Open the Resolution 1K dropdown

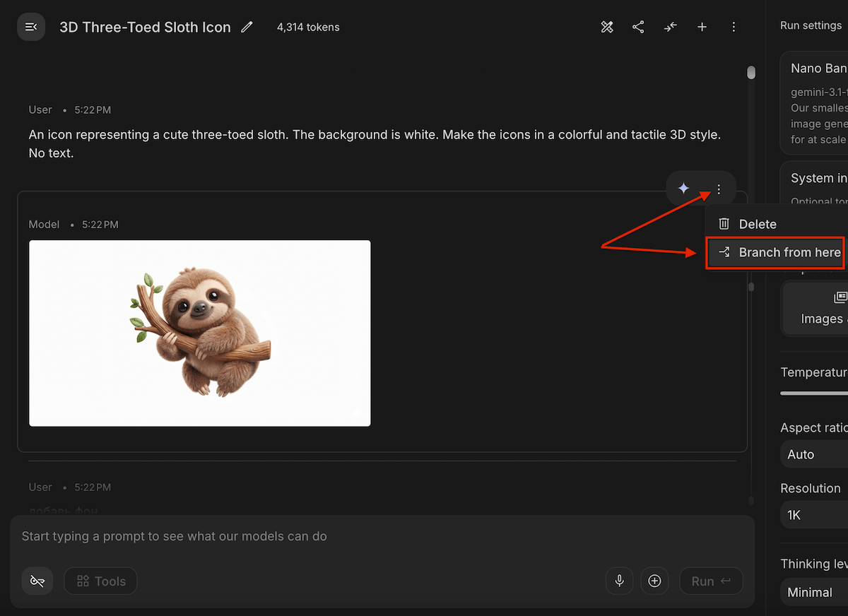point(814,515)
